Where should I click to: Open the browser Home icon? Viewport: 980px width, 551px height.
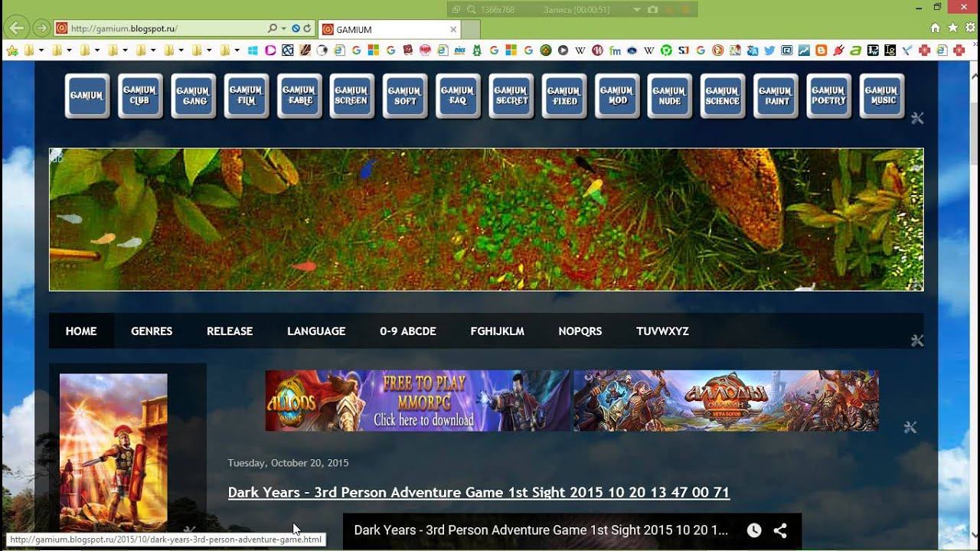pyautogui.click(x=935, y=28)
